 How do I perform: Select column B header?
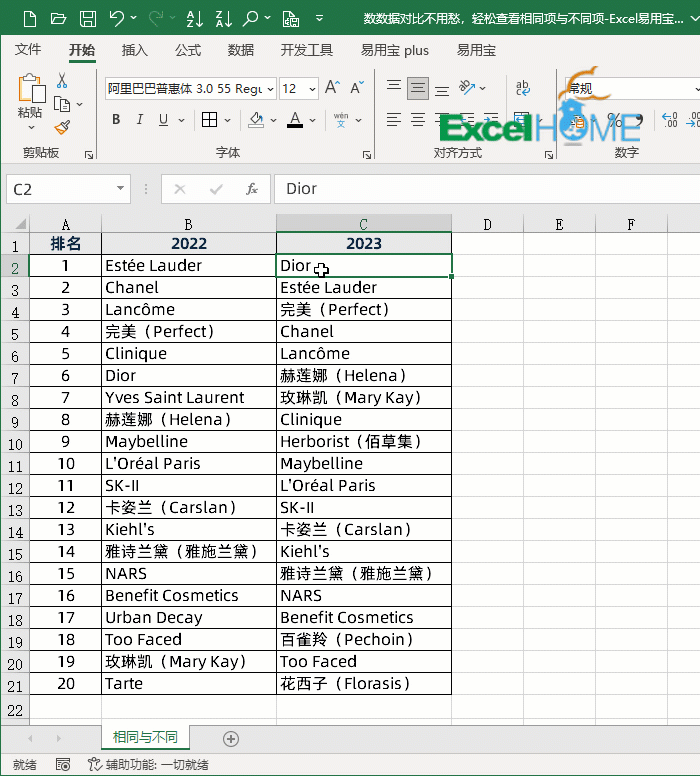pyautogui.click(x=189, y=224)
